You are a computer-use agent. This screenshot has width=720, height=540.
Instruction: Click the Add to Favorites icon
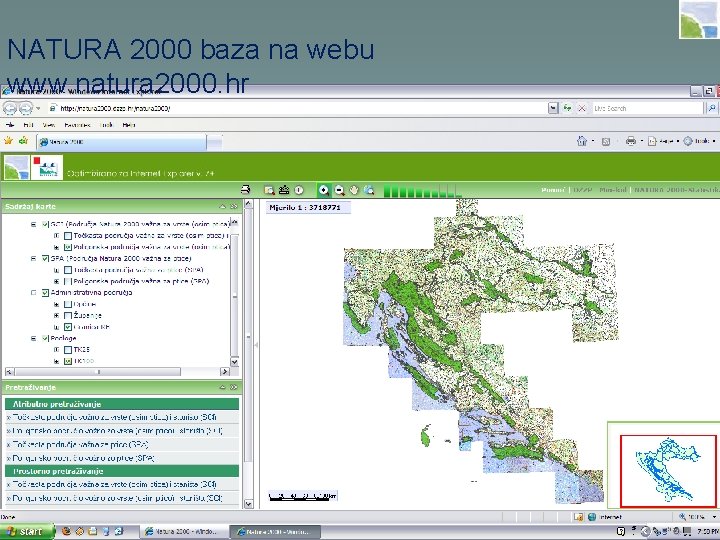(x=23, y=141)
